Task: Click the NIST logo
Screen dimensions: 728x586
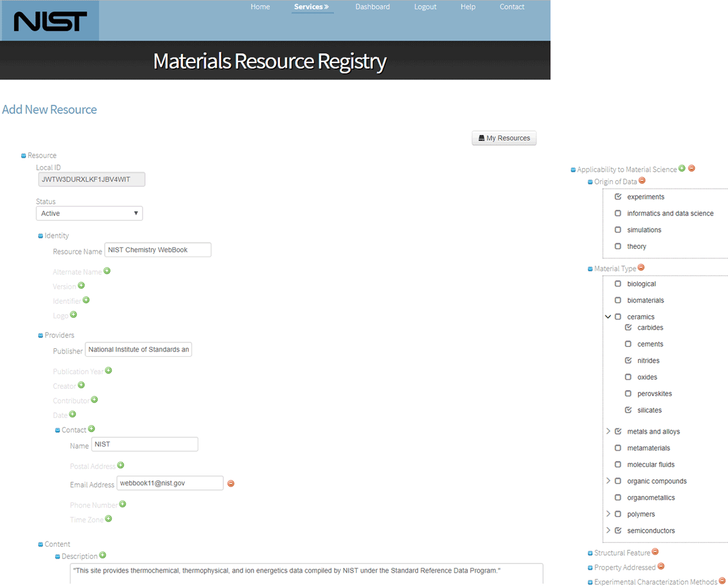Action: tap(50, 21)
